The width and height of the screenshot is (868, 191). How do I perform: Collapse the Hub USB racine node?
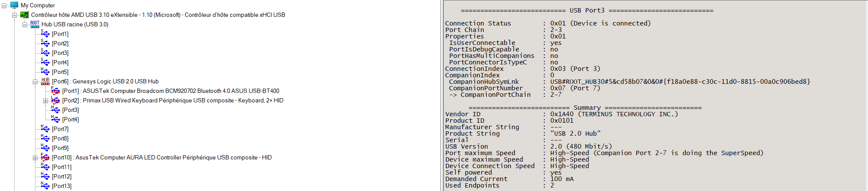tap(25, 25)
